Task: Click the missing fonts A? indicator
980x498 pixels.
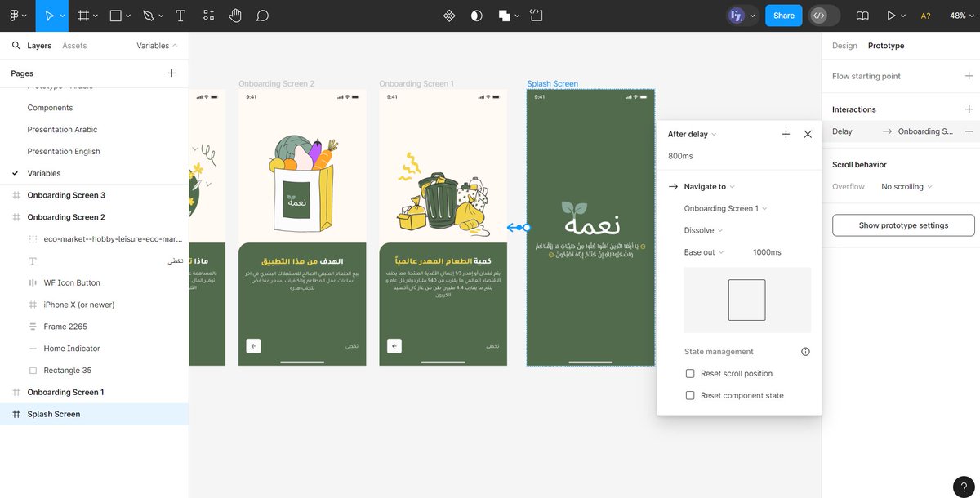Action: click(x=925, y=16)
